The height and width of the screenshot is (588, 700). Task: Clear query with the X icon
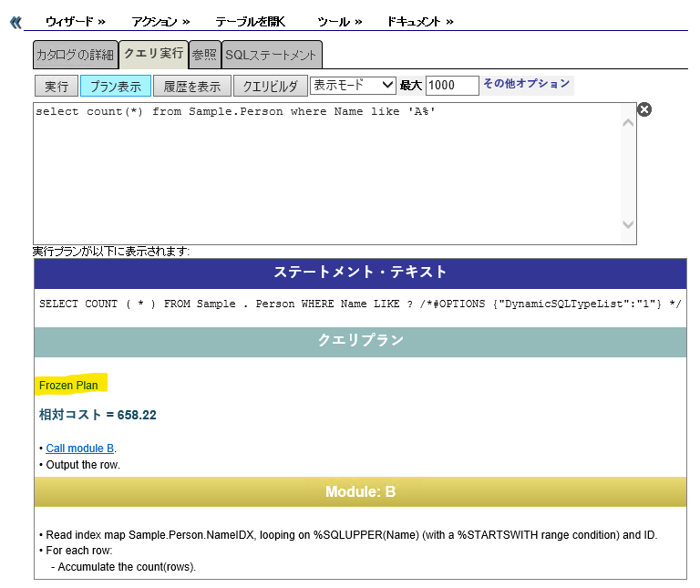[643, 109]
